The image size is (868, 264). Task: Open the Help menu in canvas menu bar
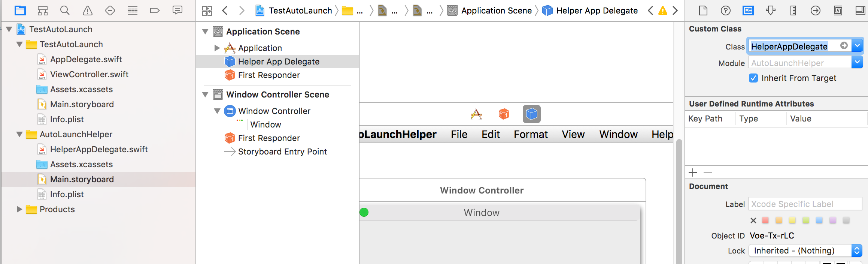[x=662, y=134]
